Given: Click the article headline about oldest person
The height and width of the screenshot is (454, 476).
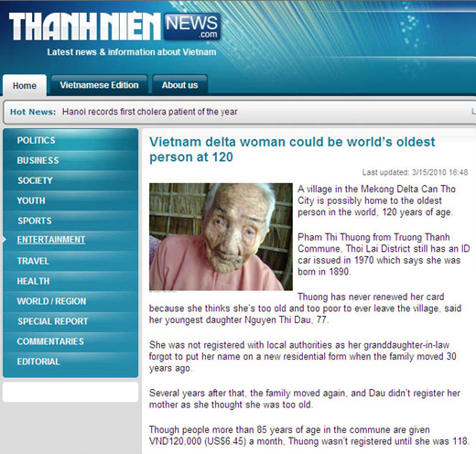Looking at the screenshot, I should pos(292,149).
